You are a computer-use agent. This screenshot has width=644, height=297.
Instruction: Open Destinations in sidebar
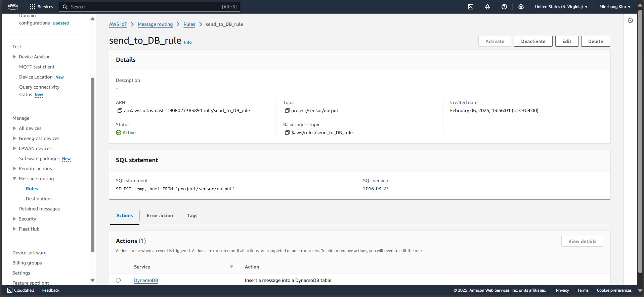click(x=39, y=199)
